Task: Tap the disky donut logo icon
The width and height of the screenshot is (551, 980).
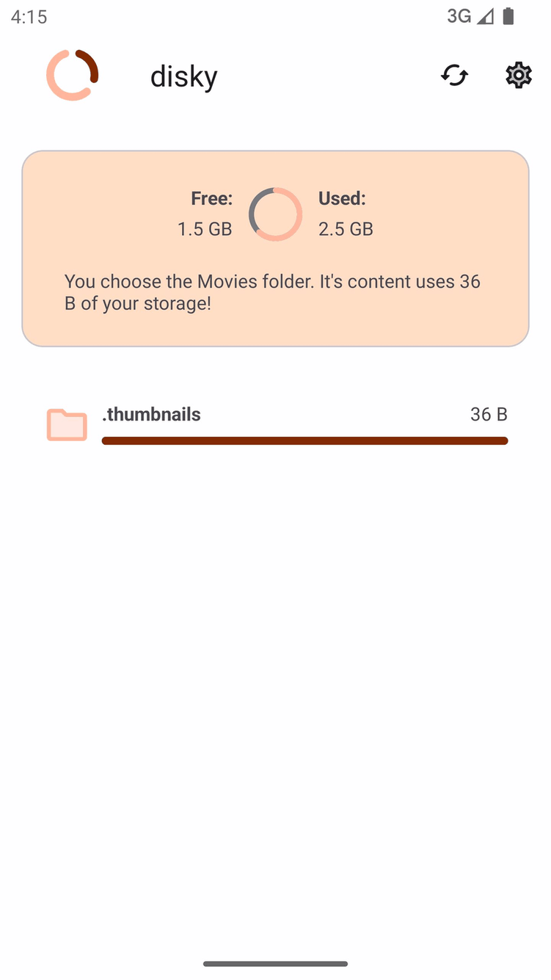Action: [x=72, y=75]
